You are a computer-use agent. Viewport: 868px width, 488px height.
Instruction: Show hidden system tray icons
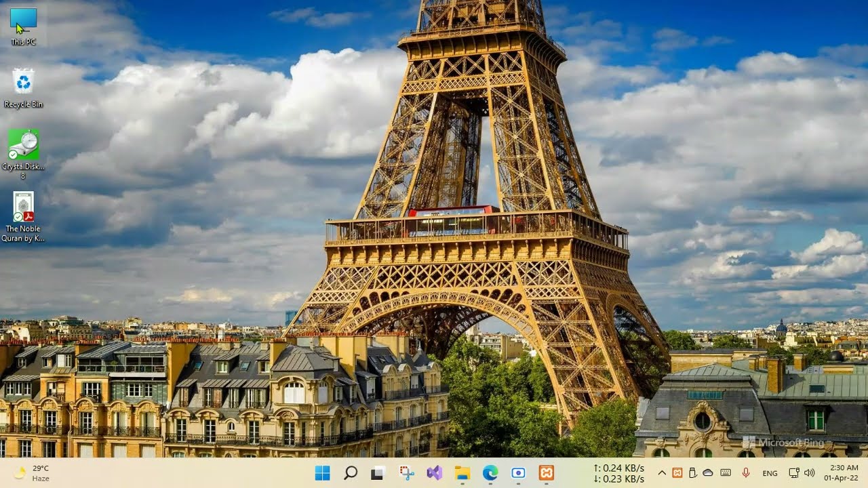[662, 473]
